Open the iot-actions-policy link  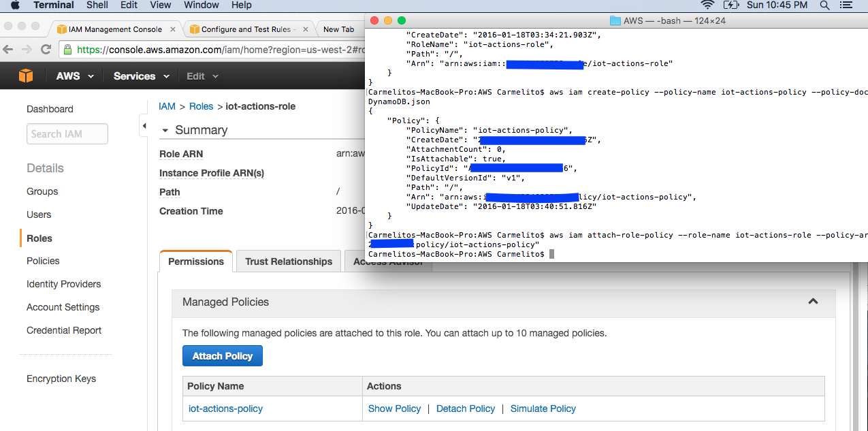coord(225,409)
